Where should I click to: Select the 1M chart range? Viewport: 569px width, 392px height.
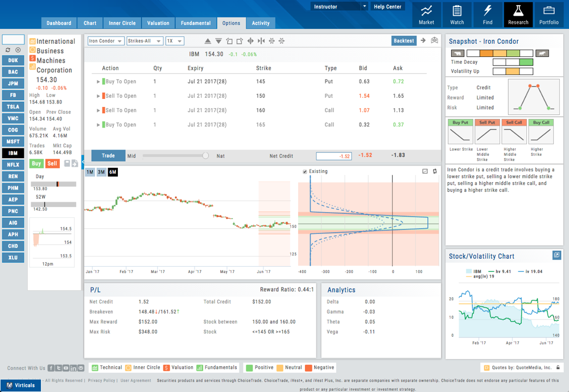point(90,172)
